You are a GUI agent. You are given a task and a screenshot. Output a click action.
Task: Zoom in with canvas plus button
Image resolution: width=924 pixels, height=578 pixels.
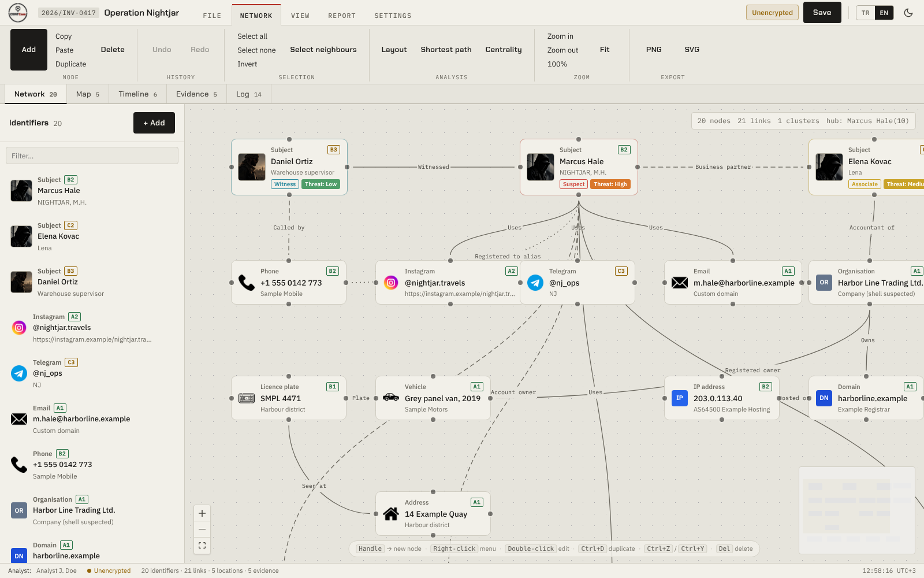click(202, 513)
